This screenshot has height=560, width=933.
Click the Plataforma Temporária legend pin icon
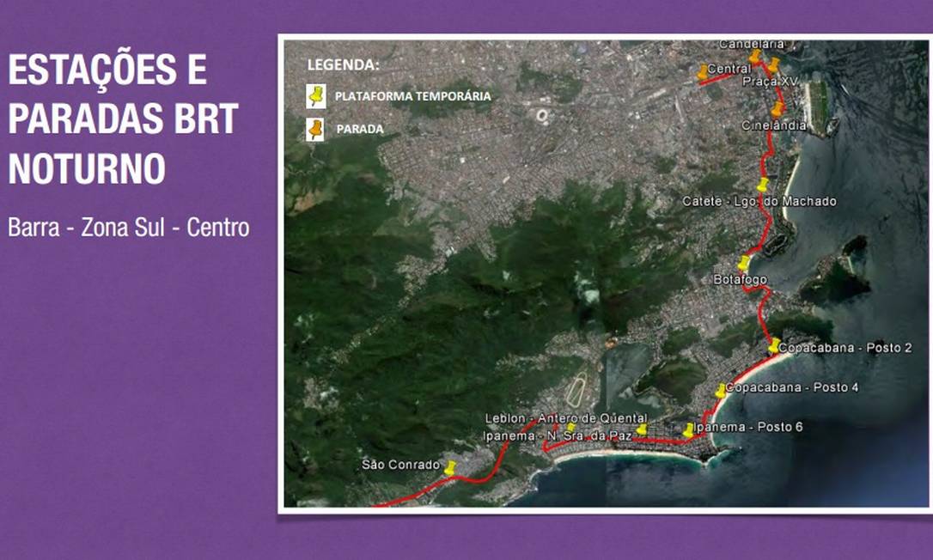316,95
